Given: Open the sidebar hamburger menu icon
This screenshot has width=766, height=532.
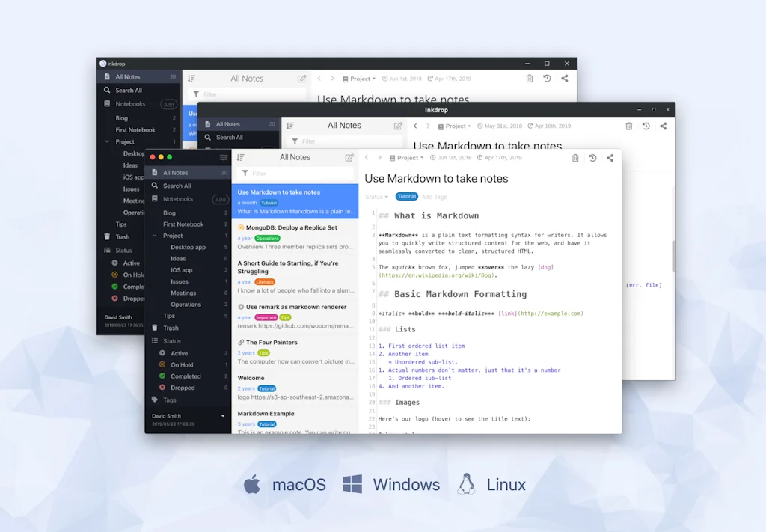Looking at the screenshot, I should click(222, 157).
